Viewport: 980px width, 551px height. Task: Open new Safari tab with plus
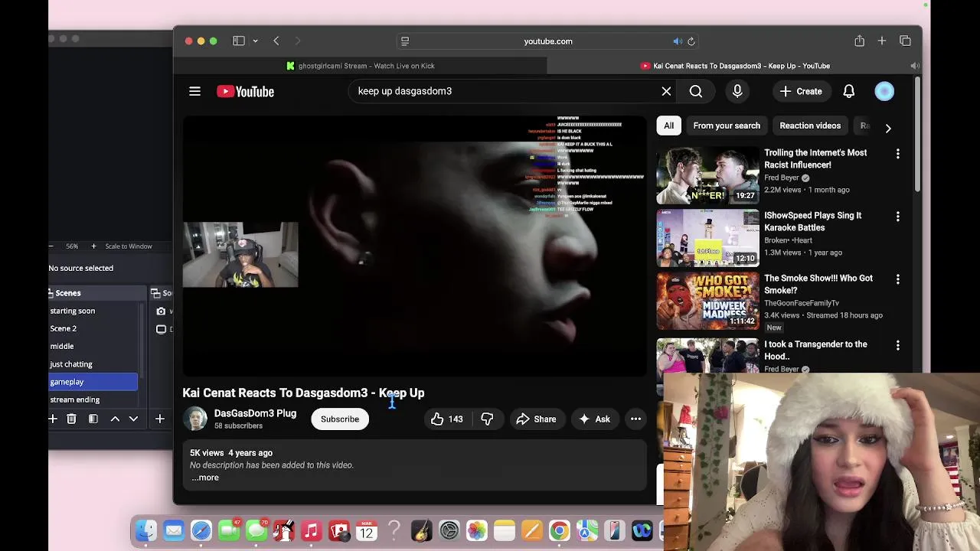click(882, 41)
